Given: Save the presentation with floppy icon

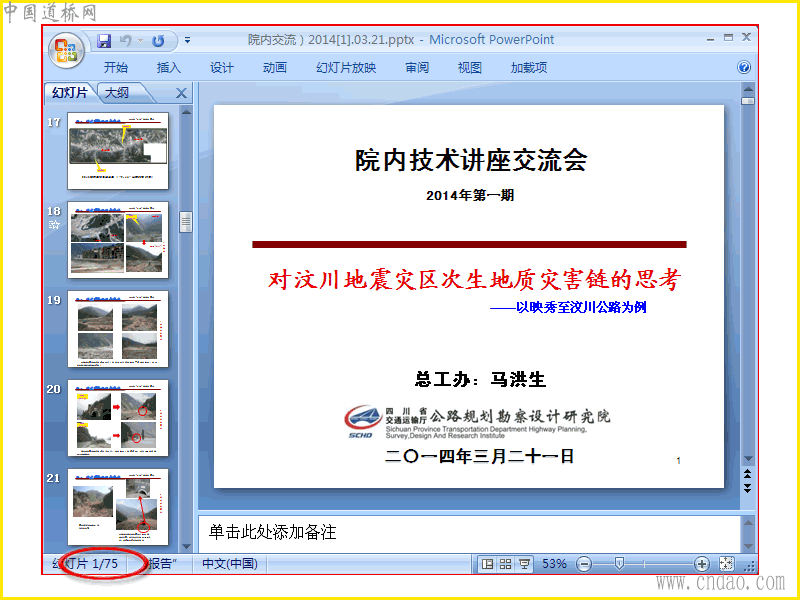Looking at the screenshot, I should 104,41.
